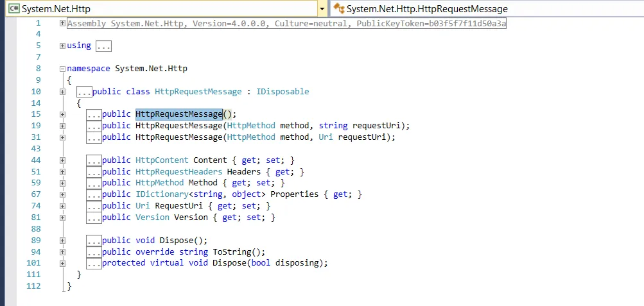Click the ellipsis box before the Content property
This screenshot has width=644, height=306.
94,161
